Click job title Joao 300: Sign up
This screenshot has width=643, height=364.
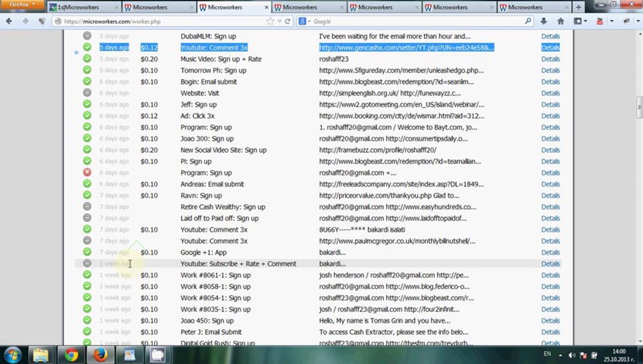coord(207,139)
